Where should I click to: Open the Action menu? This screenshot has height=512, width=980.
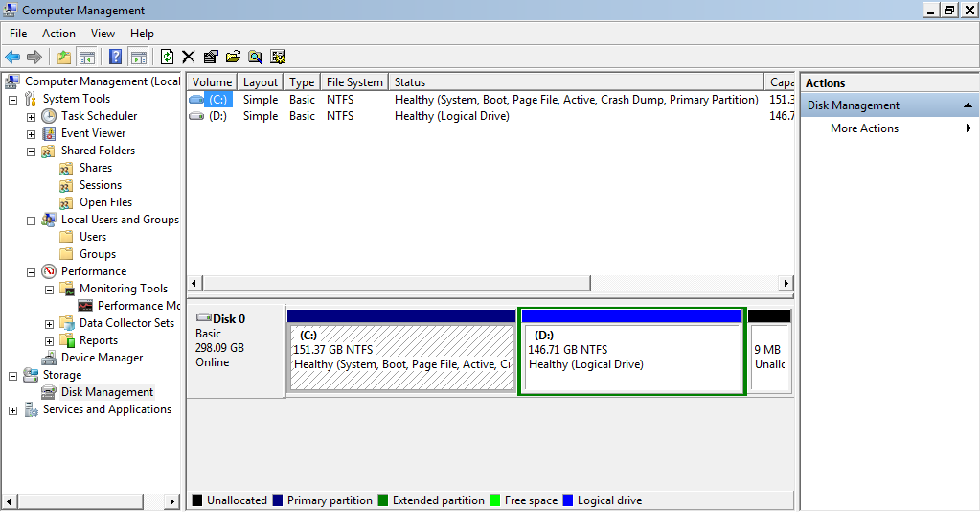pyautogui.click(x=58, y=34)
